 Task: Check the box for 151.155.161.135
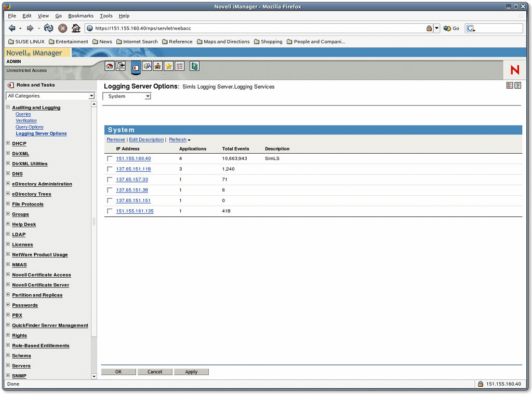[110, 211]
